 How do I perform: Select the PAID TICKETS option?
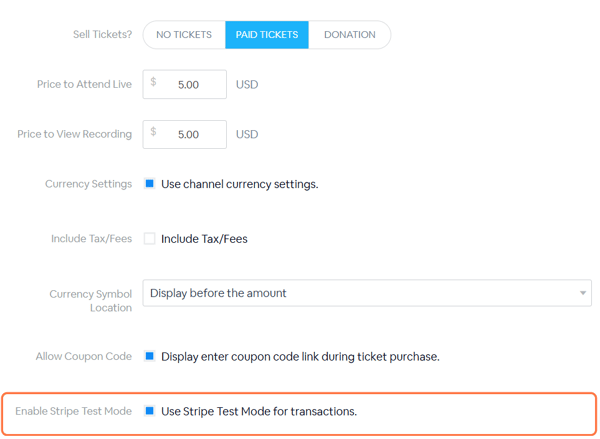(267, 35)
